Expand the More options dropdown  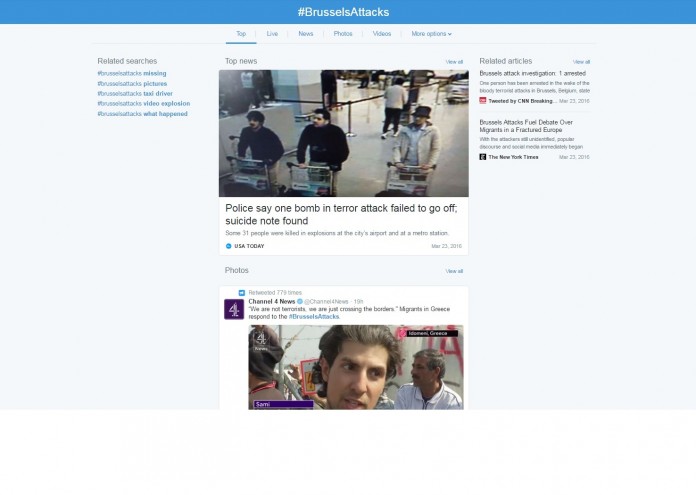(431, 34)
